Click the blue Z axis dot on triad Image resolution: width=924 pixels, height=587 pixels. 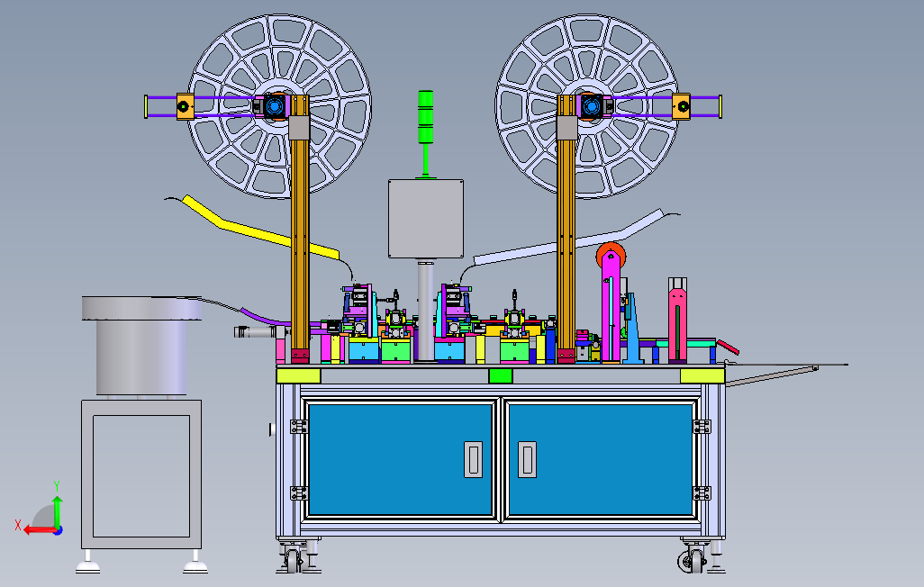point(59,530)
